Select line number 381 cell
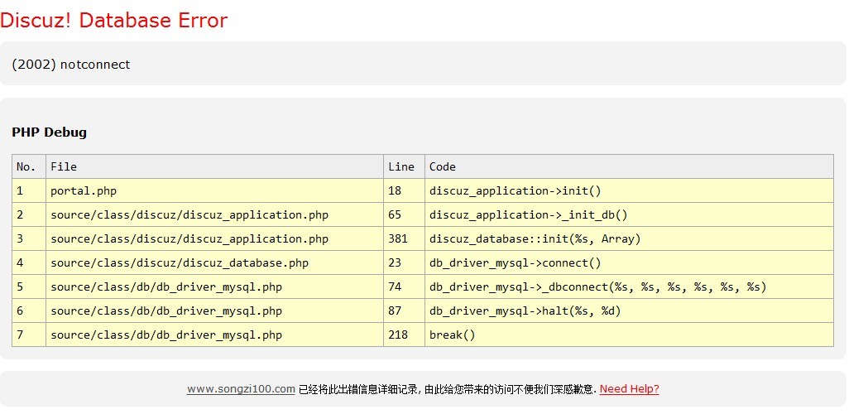 pos(404,238)
